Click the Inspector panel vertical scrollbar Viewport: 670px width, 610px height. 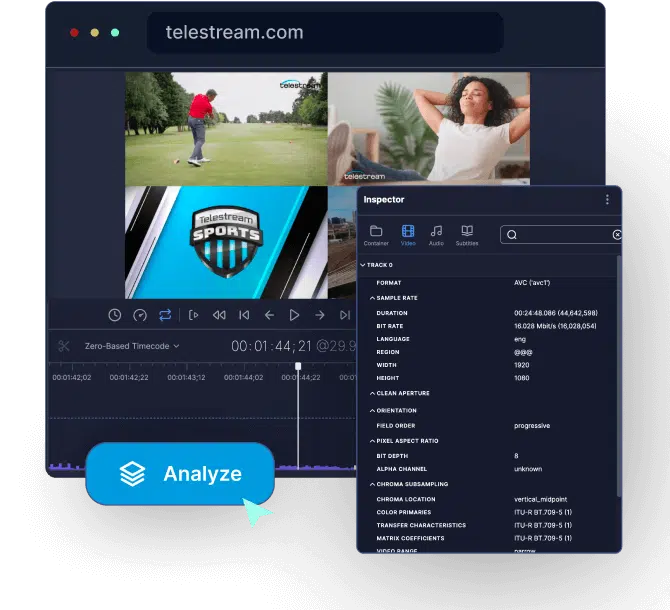coord(618,376)
